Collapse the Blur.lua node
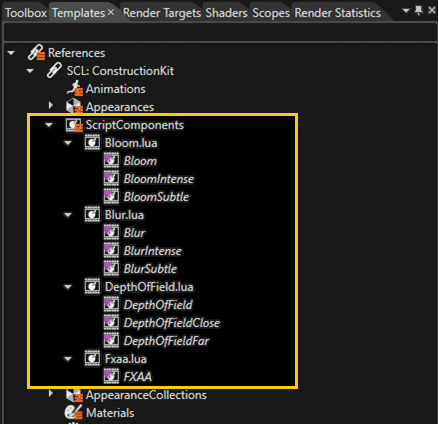Screen dimensions: 439x425 [x=68, y=215]
